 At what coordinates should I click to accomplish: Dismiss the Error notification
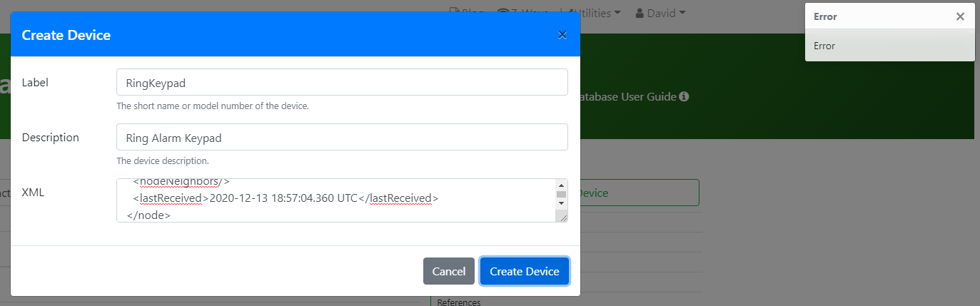960,16
